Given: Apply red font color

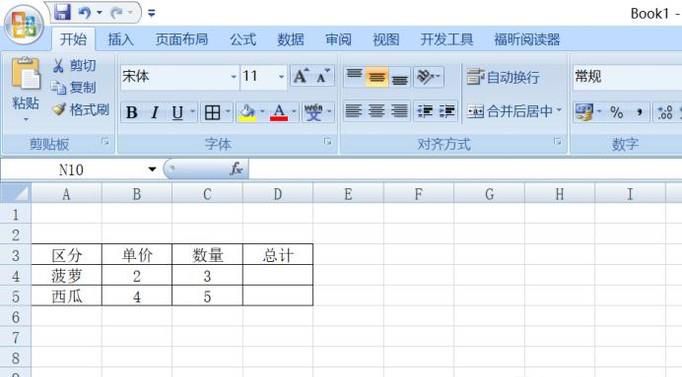Looking at the screenshot, I should [279, 113].
